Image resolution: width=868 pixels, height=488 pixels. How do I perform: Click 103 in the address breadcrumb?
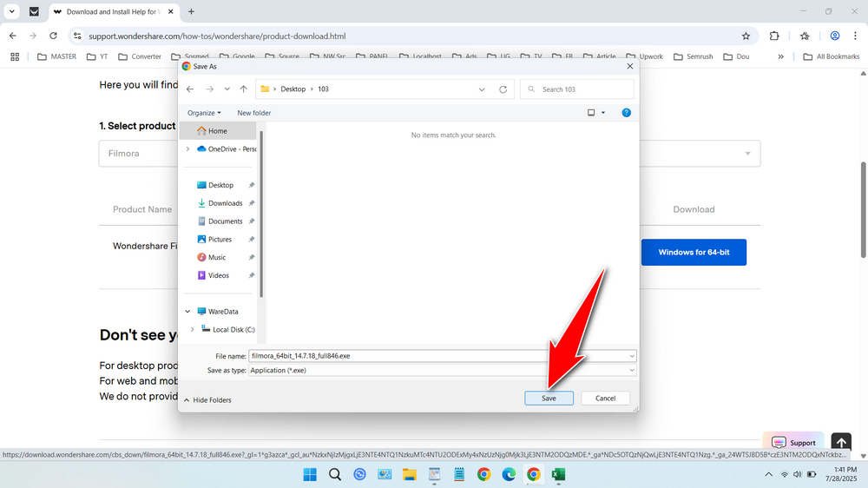click(323, 89)
